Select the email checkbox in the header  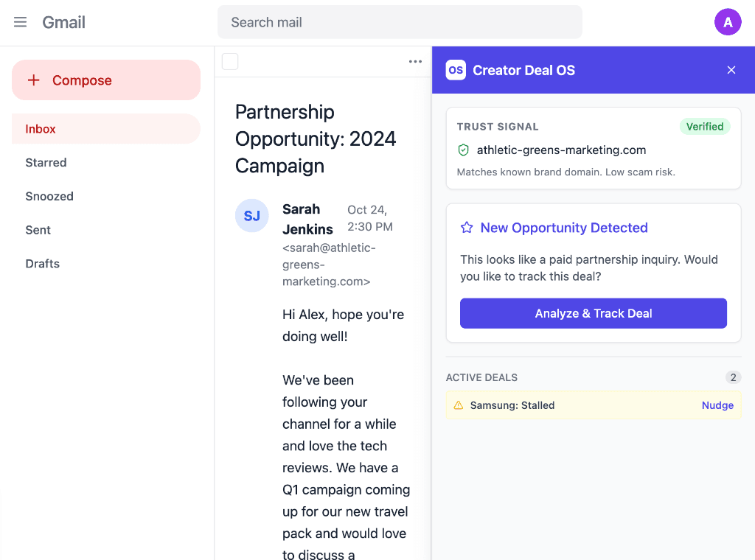pos(230,62)
